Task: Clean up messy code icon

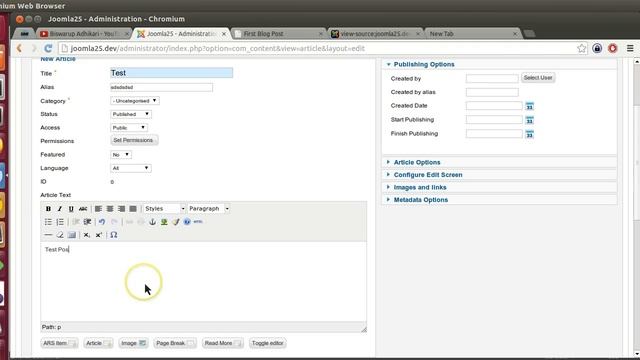Action: [x=176, y=222]
